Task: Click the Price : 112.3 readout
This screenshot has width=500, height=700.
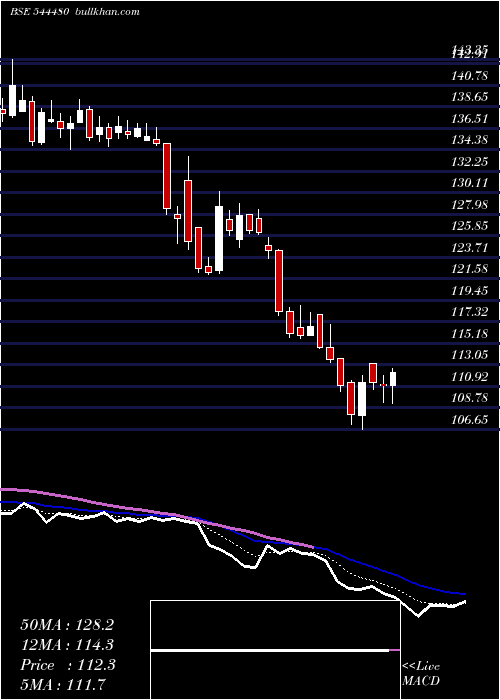Action: click(x=68, y=665)
